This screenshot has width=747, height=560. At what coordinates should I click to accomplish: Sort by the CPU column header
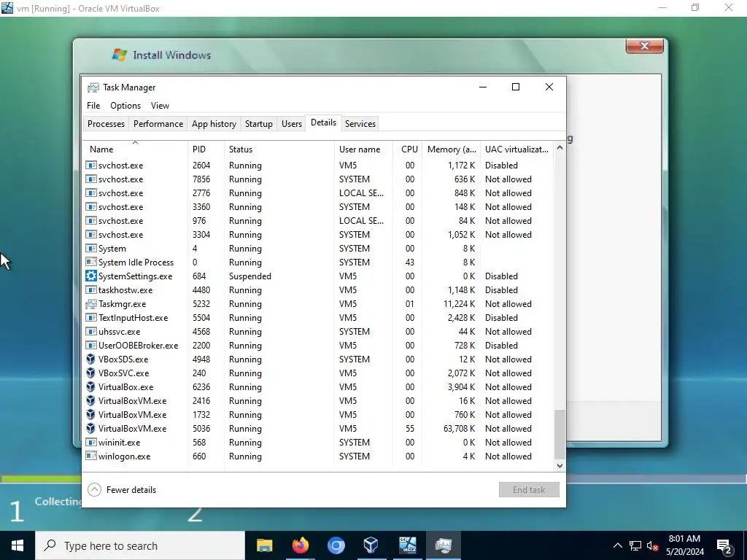[x=409, y=149]
